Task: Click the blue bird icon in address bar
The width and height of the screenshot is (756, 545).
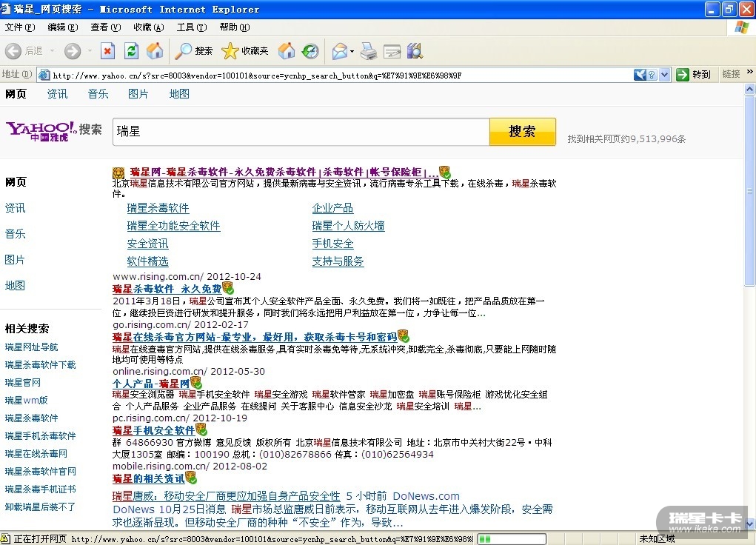Action: (x=640, y=75)
